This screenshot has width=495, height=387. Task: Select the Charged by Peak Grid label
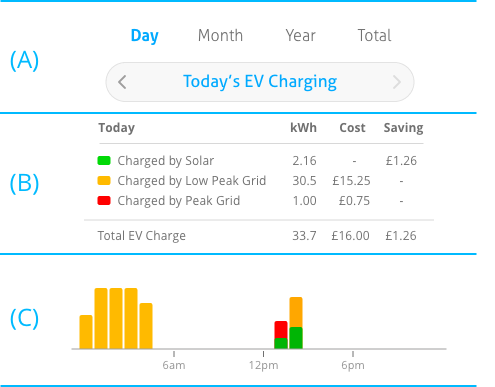179,201
